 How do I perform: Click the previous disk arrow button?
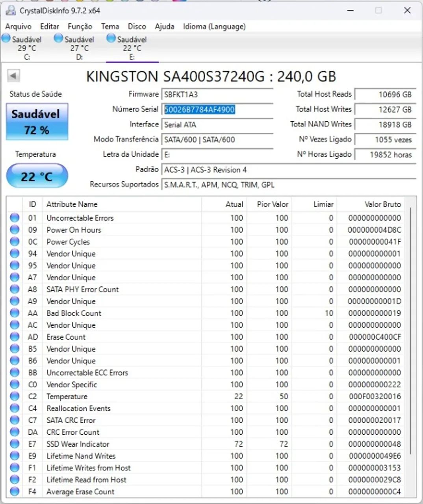pos(14,76)
